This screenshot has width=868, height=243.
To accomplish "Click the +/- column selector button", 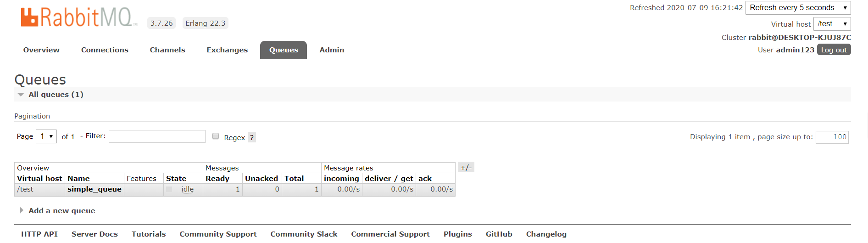I will [466, 167].
